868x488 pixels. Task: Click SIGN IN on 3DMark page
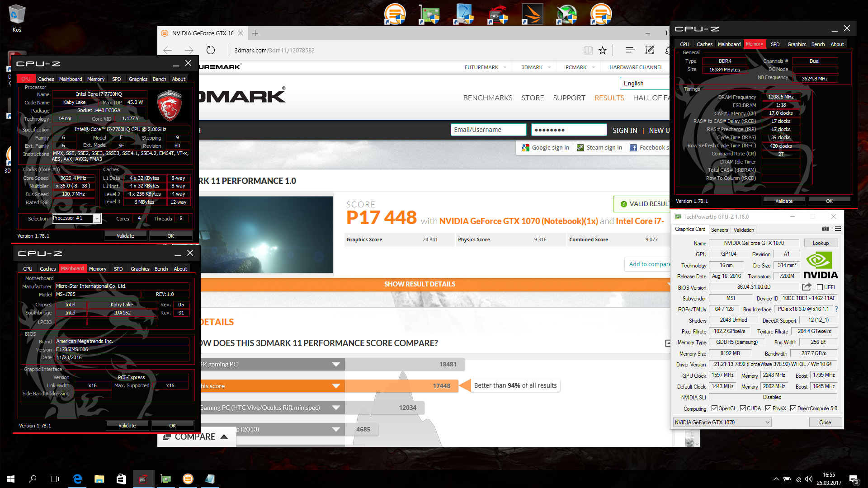625,130
